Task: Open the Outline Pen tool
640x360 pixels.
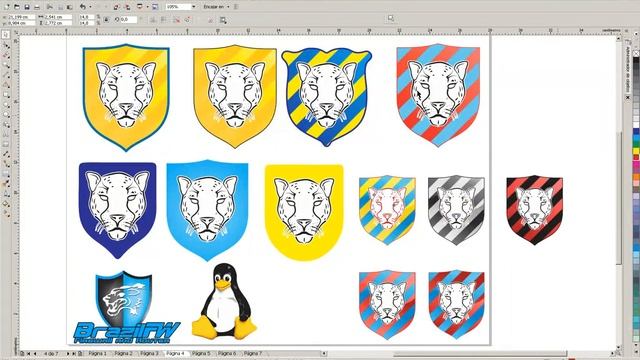Action: 6,193
